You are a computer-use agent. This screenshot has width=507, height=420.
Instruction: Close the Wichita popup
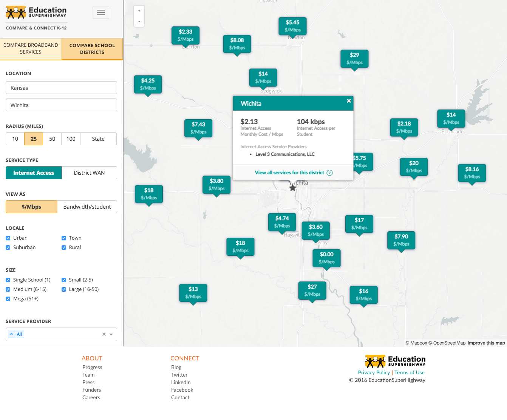tap(349, 101)
